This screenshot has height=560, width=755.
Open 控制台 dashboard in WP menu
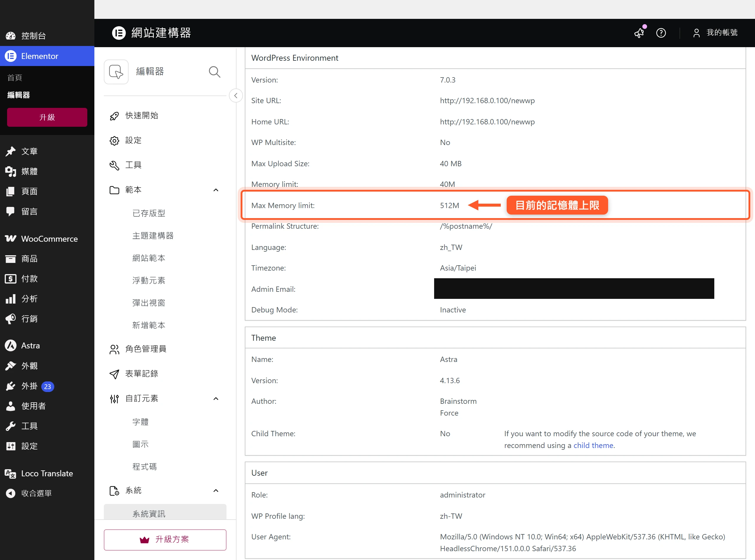point(47,36)
